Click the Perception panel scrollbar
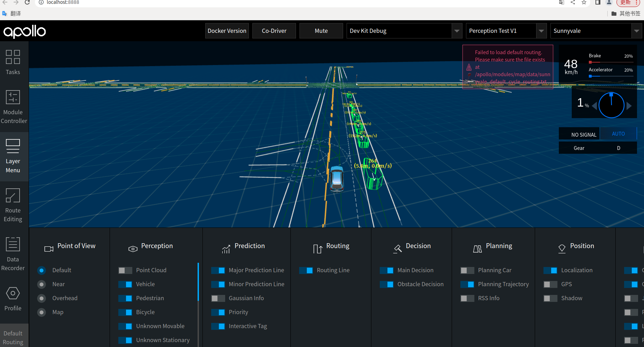Viewport: 644px width, 347px height. pyautogui.click(x=198, y=282)
